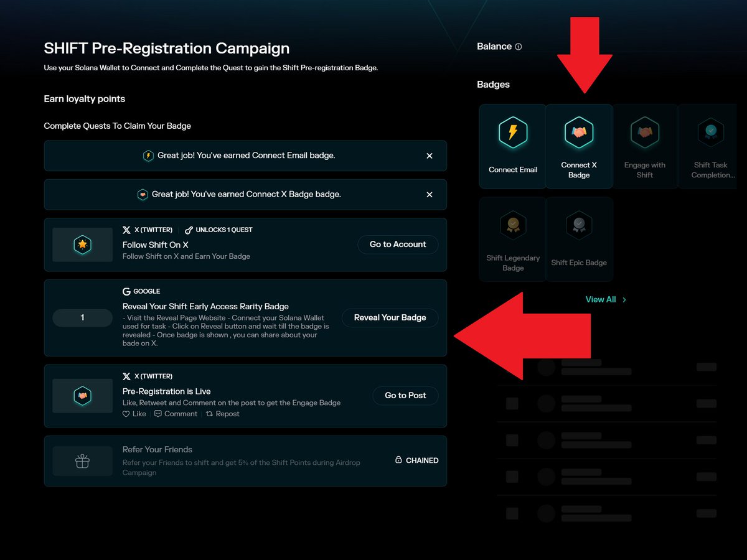Click the Refer Your Friends title

157,449
